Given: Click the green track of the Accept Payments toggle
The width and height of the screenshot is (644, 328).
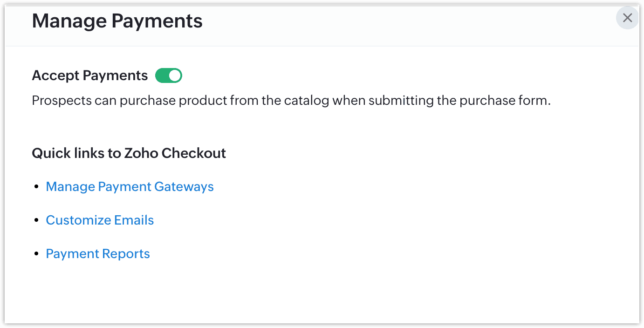Looking at the screenshot, I should coord(162,75).
